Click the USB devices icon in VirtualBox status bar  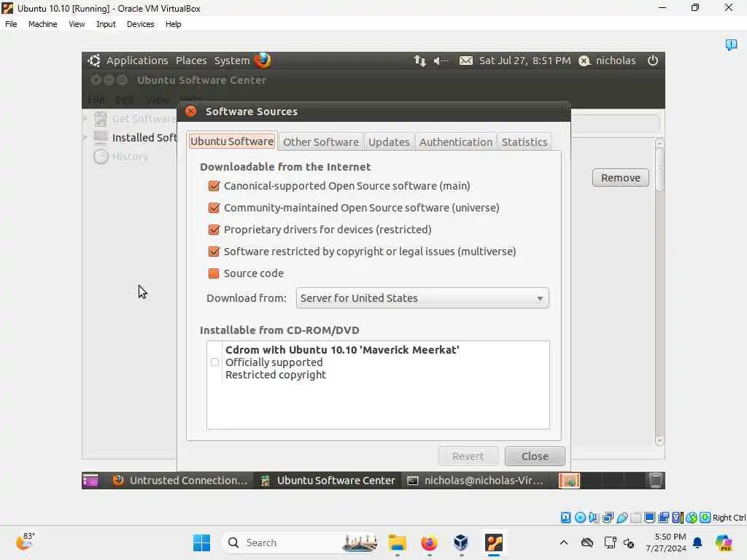(x=622, y=518)
